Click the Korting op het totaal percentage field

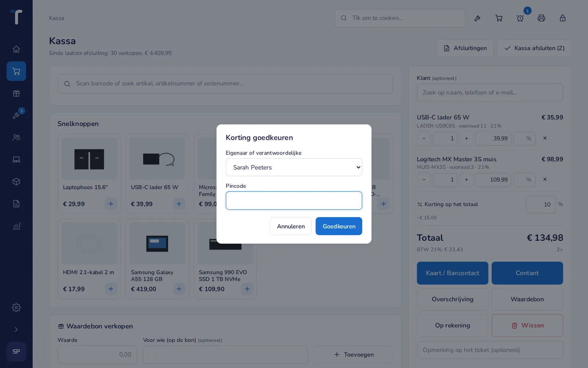pyautogui.click(x=541, y=205)
